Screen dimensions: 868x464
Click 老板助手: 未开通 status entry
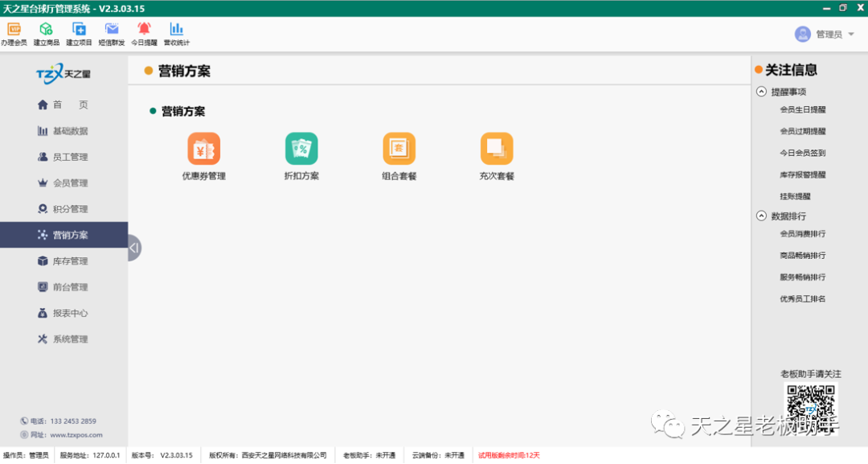[369, 455]
